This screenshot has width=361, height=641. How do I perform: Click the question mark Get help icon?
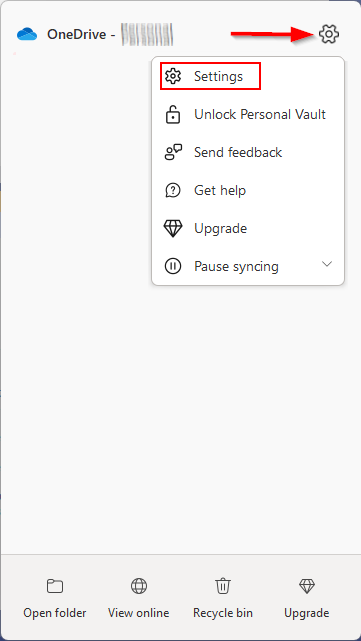pyautogui.click(x=173, y=190)
